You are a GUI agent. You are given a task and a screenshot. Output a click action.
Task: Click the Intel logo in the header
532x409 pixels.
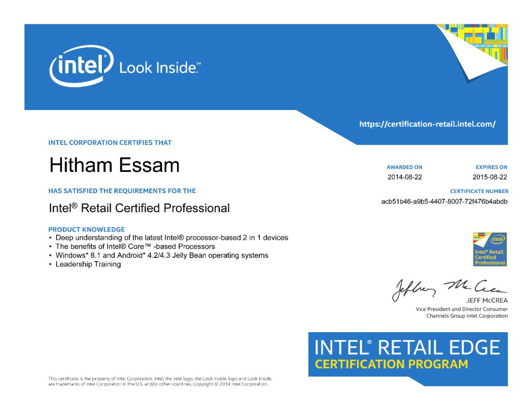coord(81,66)
